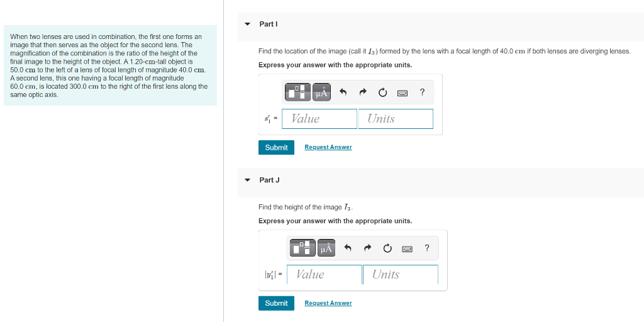The height and width of the screenshot is (322, 644).
Task: Click Request Answer link under Part J
Action: pos(328,303)
